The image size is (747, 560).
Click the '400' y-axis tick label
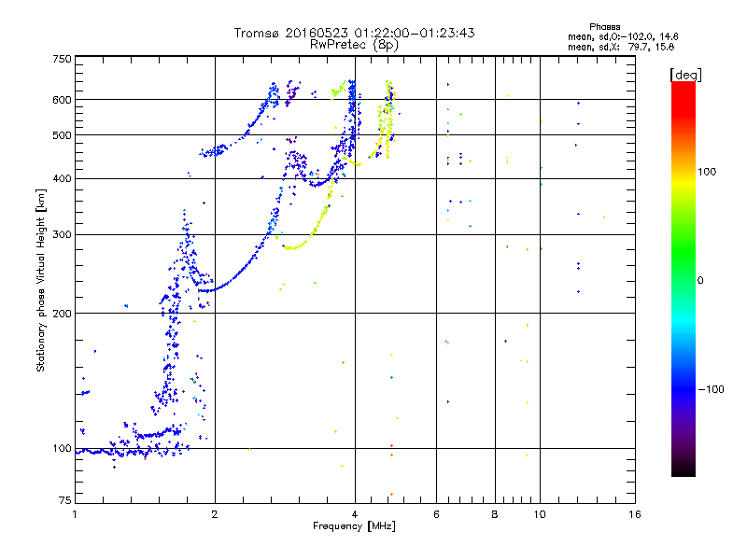62,179
